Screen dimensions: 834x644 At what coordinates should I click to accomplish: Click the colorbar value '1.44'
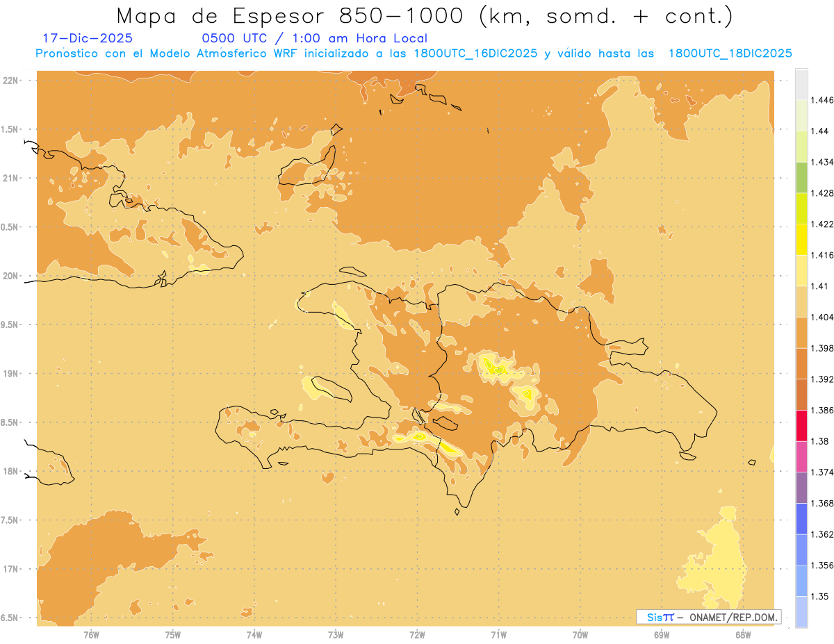click(x=820, y=131)
